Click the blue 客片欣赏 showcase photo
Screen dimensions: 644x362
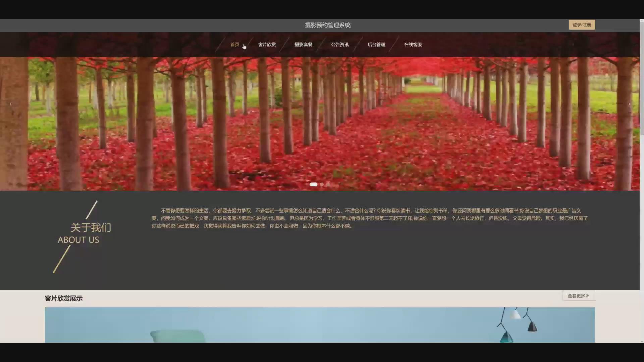point(320,324)
